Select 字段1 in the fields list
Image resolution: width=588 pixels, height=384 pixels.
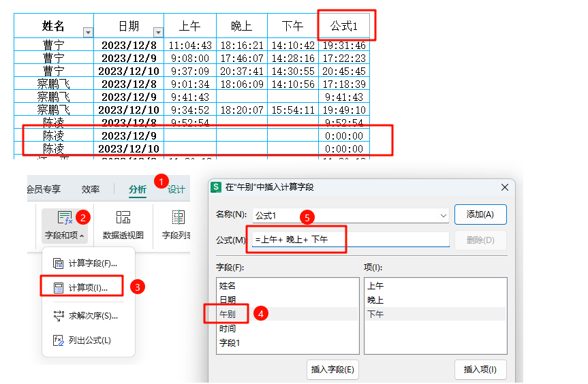pyautogui.click(x=288, y=342)
